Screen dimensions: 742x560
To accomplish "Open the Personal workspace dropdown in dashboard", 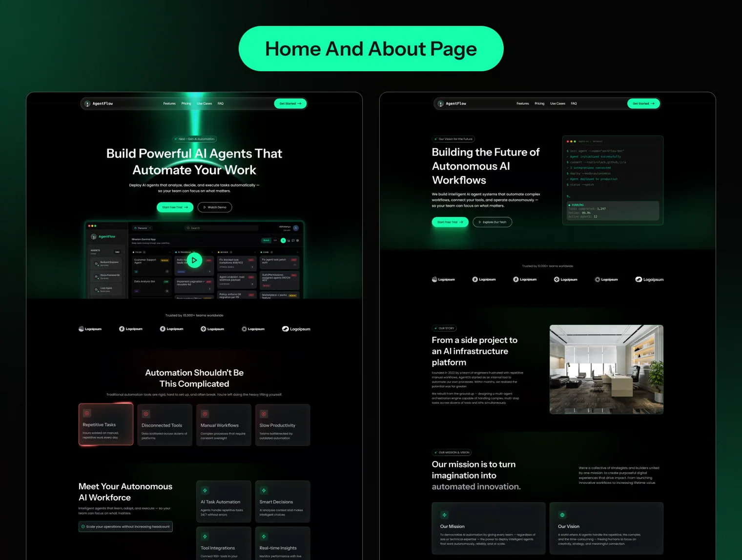I will coord(143,228).
